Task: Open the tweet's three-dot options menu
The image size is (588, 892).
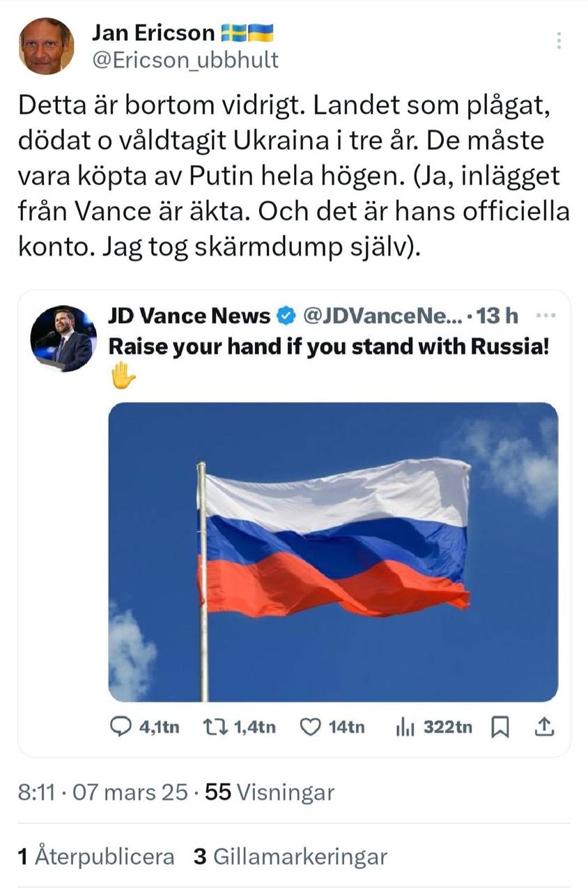Action: 558,41
